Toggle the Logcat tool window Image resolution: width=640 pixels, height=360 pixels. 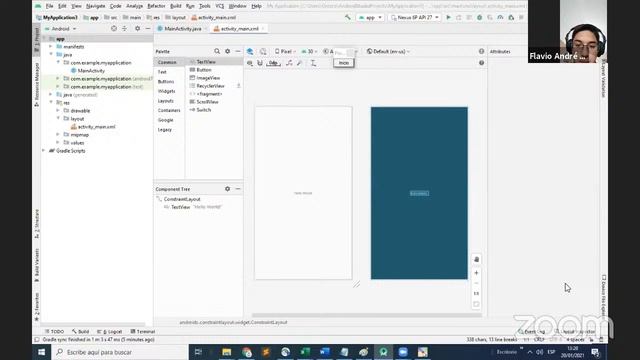(110, 331)
